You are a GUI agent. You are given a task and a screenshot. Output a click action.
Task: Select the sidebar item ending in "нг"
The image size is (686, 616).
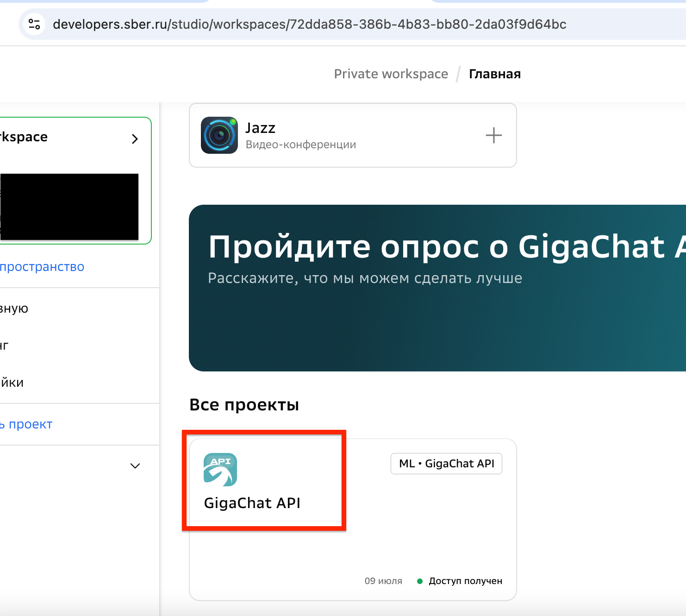click(x=5, y=346)
